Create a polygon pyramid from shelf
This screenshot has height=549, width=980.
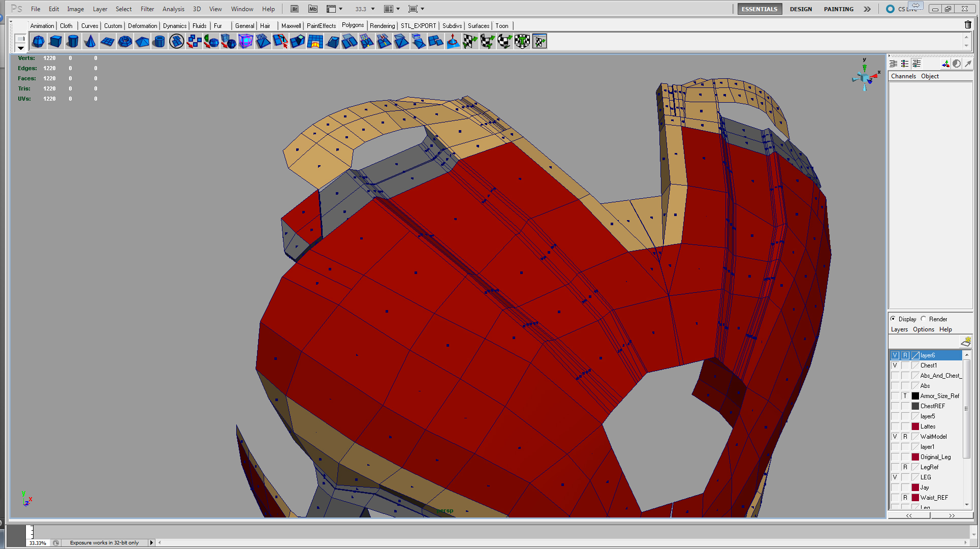(x=142, y=41)
